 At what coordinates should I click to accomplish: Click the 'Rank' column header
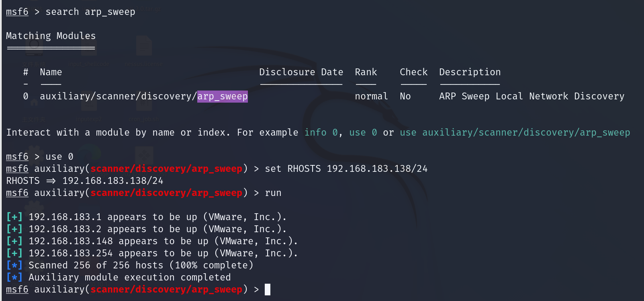point(366,72)
